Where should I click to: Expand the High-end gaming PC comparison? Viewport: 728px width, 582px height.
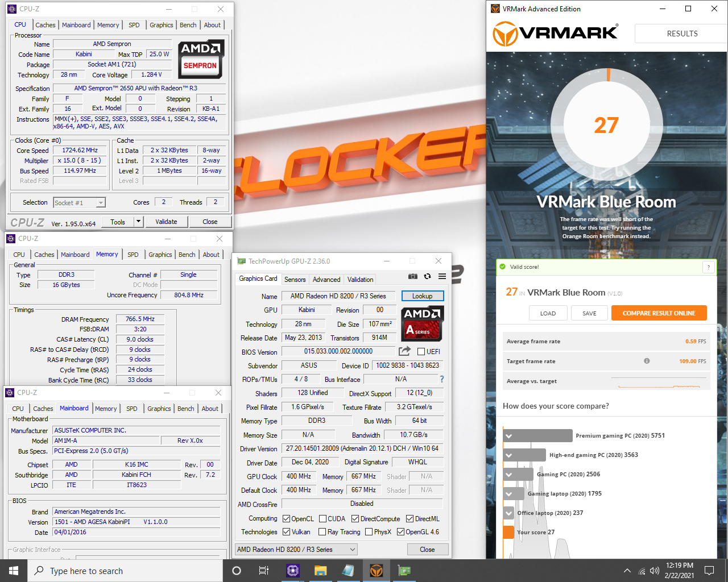[x=509, y=455]
